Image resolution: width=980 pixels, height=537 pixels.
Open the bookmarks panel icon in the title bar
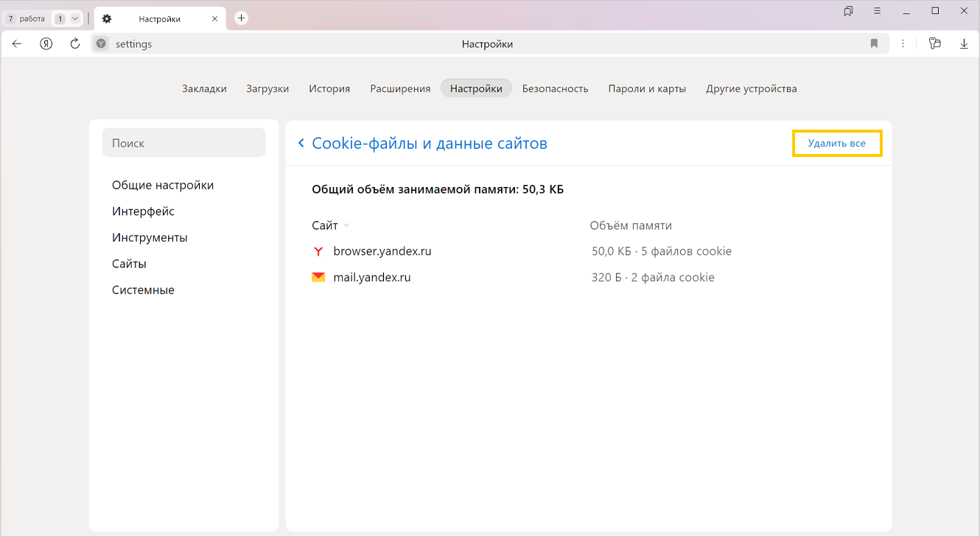[848, 11]
